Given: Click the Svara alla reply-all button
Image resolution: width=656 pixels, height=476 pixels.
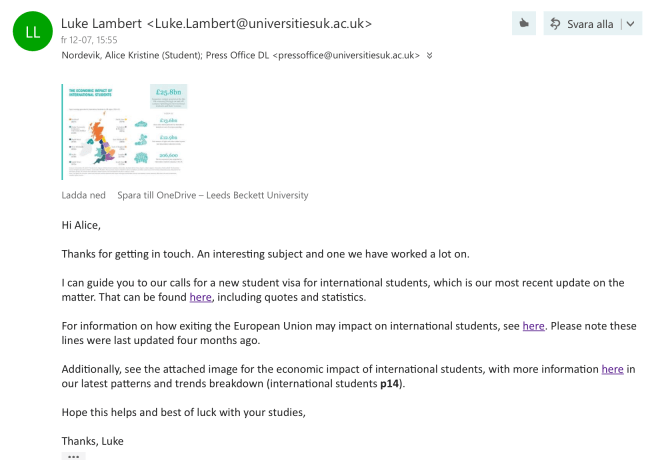Looking at the screenshot, I should [x=582, y=23].
